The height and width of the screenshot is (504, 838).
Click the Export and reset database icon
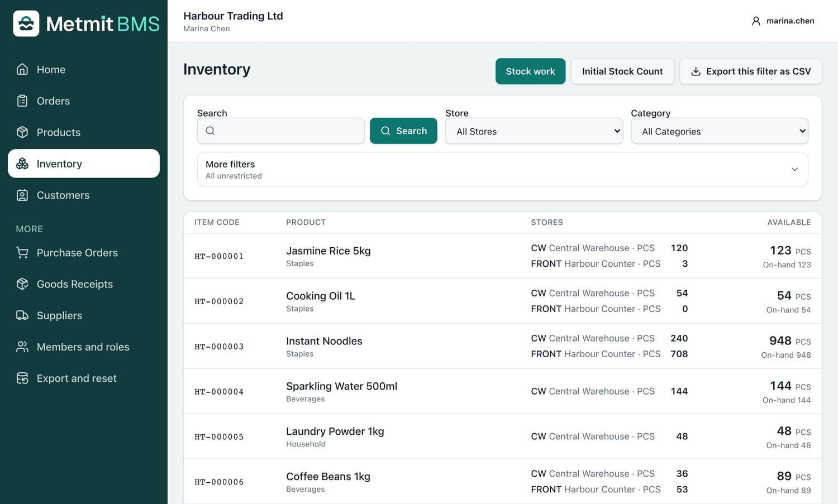pyautogui.click(x=22, y=378)
